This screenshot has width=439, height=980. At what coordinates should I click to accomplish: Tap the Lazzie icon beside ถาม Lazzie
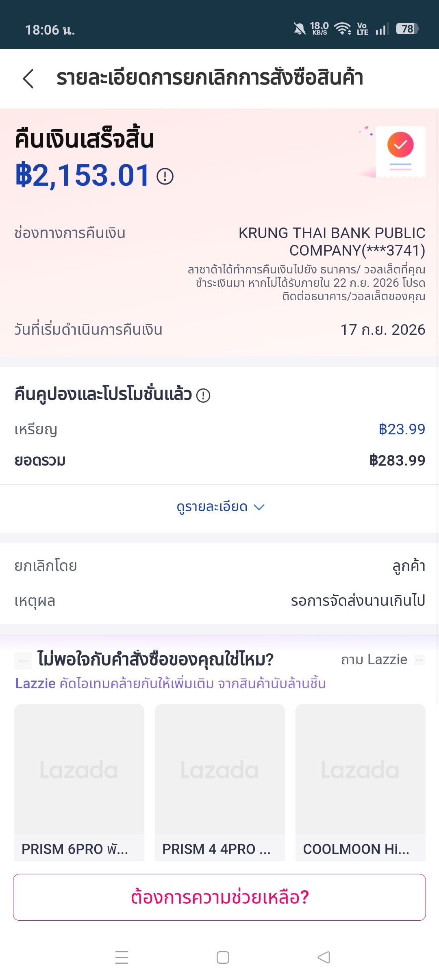pos(419,660)
